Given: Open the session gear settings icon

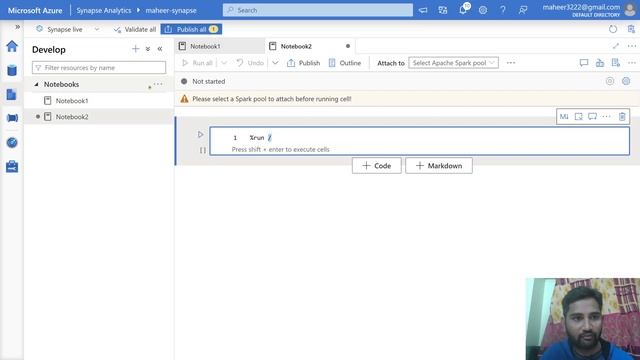Looking at the screenshot, I should tap(626, 81).
